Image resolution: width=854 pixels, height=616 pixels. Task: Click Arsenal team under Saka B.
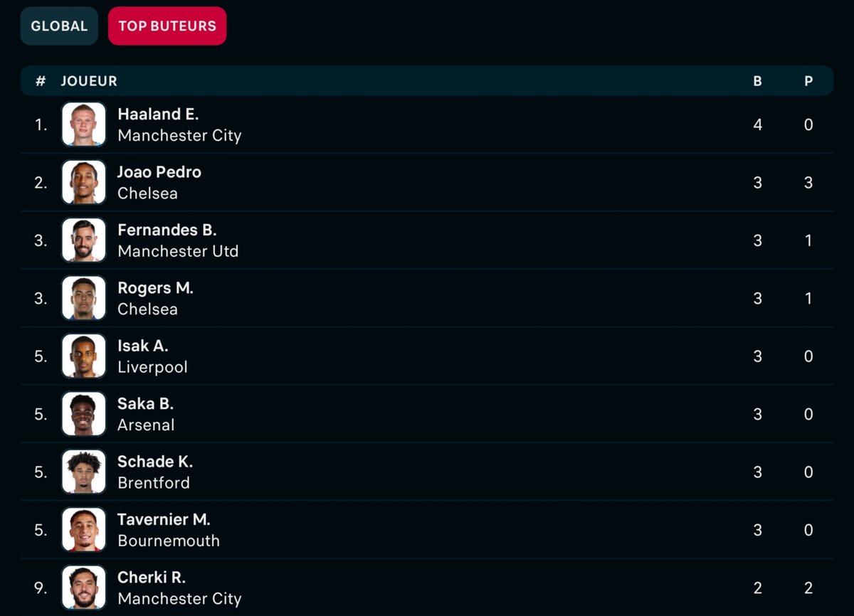point(146,425)
